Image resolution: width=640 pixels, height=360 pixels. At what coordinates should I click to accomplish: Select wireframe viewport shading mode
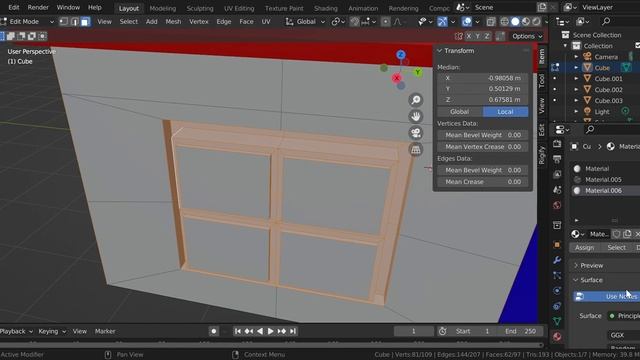[504, 22]
